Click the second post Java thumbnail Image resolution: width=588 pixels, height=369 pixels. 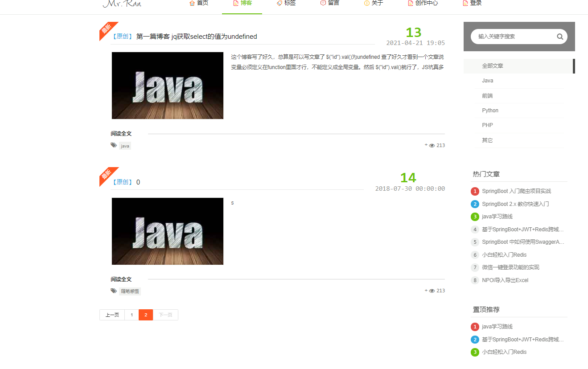(x=168, y=231)
